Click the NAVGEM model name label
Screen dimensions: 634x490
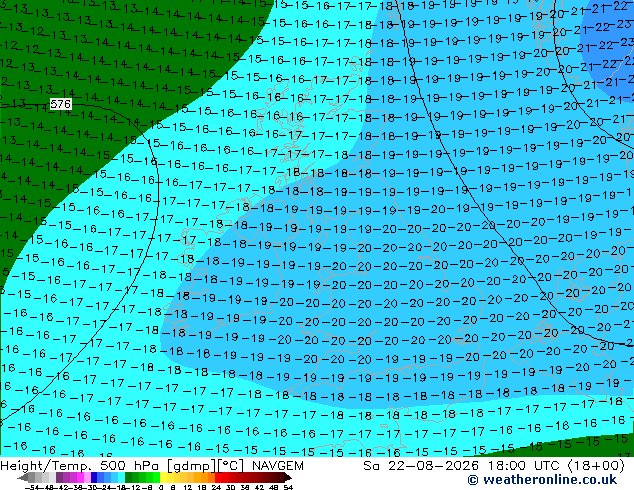point(278,466)
